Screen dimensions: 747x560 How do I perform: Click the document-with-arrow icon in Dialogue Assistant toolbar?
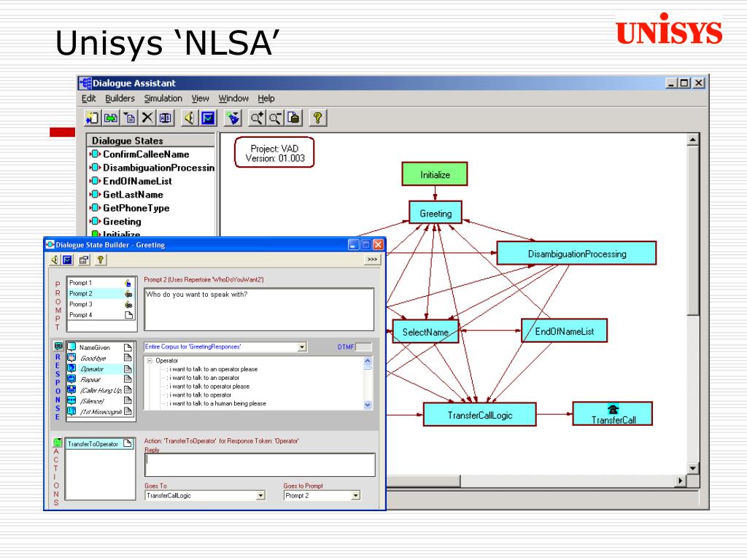tap(129, 117)
